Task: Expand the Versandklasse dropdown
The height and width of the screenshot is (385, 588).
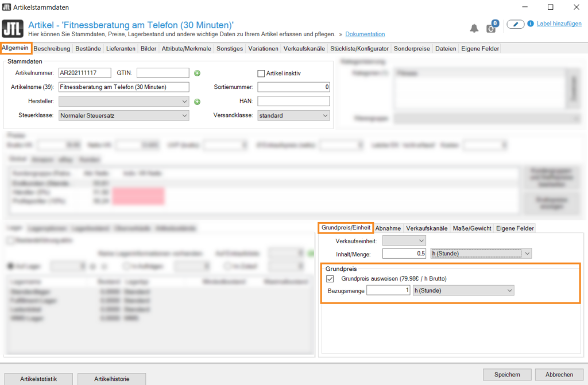Action: click(293, 115)
